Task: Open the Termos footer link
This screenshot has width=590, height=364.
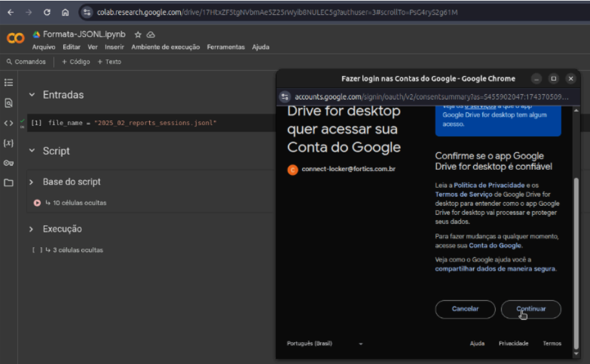Action: point(552,343)
